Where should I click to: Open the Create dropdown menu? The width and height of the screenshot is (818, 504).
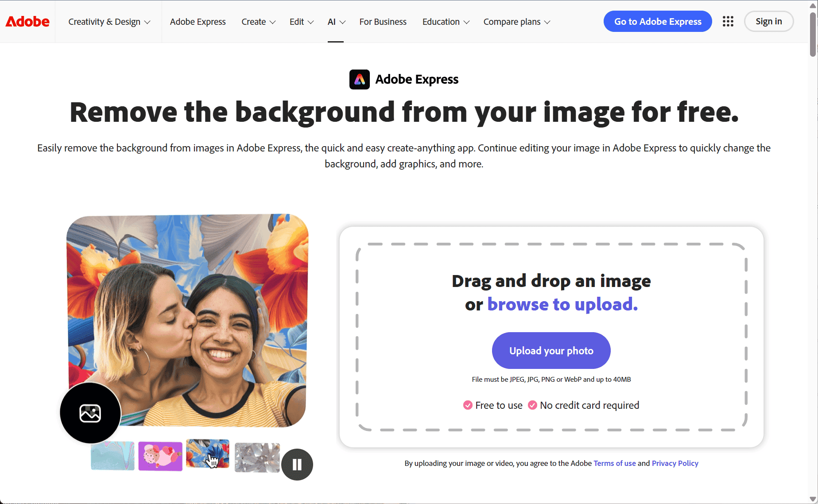[x=258, y=21]
